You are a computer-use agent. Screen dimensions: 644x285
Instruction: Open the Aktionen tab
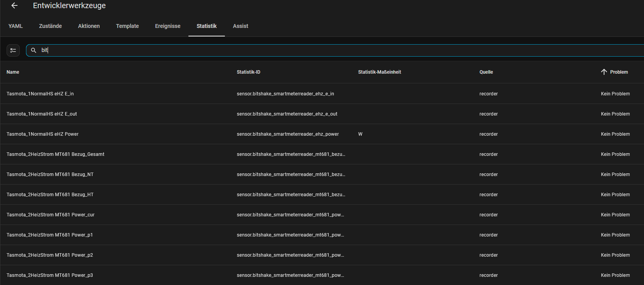(89, 26)
